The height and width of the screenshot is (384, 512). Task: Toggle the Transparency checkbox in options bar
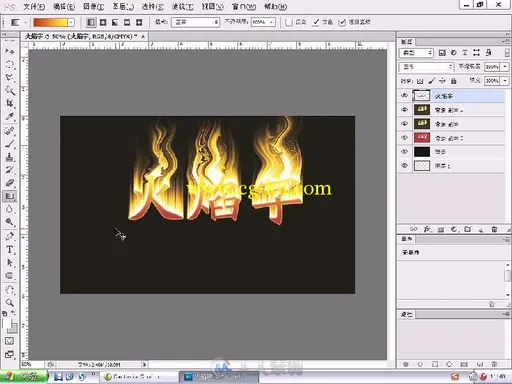pos(342,22)
